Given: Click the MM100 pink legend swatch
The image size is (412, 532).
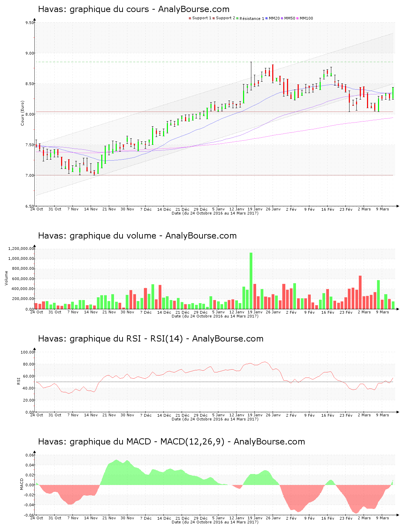Looking at the screenshot, I should click(x=298, y=18).
